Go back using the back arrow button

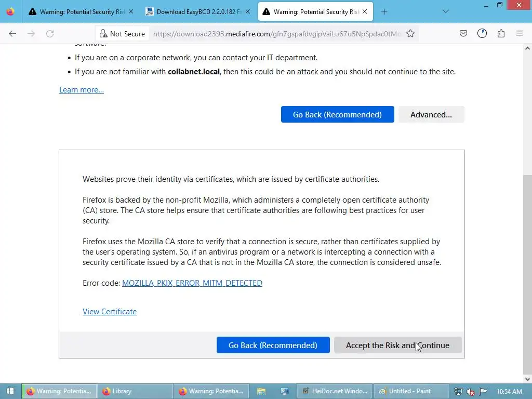pos(12,34)
